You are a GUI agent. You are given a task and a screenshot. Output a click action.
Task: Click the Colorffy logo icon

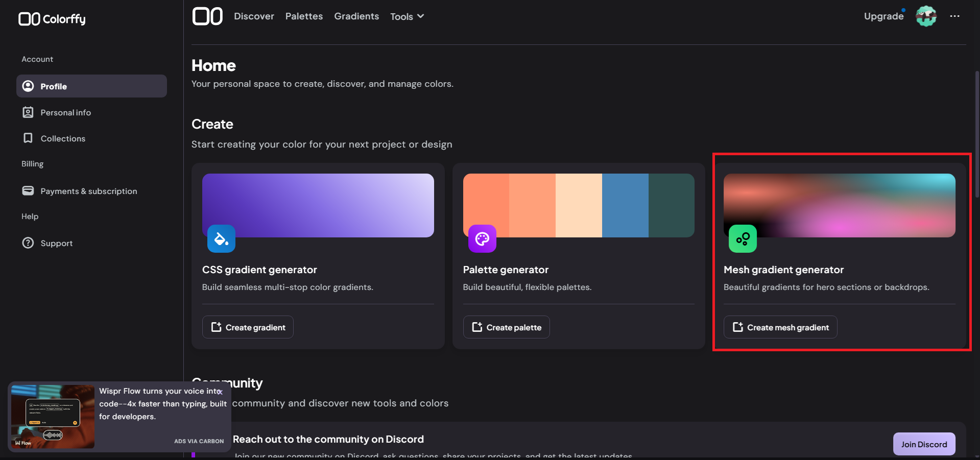(30, 18)
